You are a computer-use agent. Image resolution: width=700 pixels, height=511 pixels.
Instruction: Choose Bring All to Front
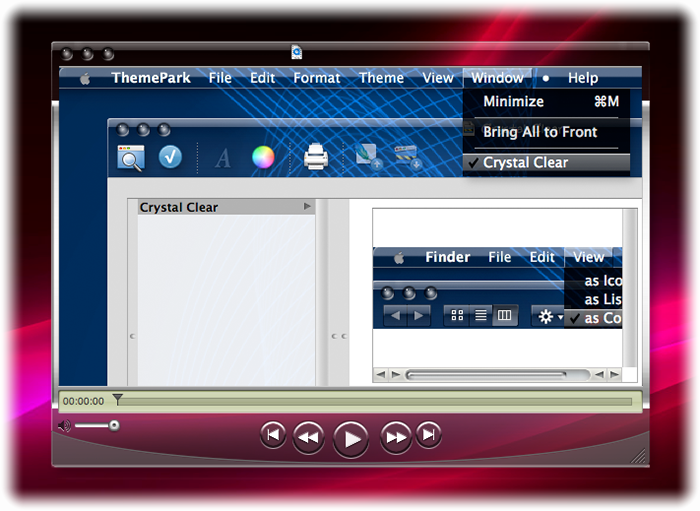click(x=546, y=132)
